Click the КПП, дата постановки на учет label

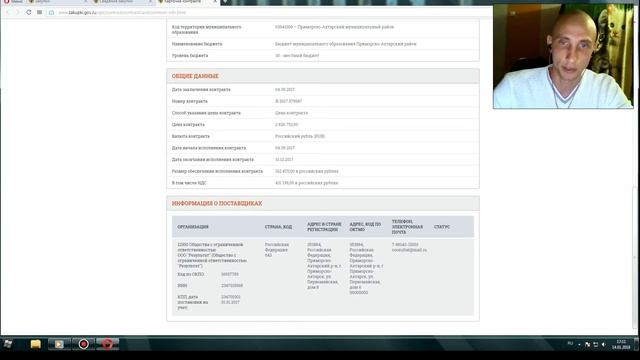click(x=193, y=302)
